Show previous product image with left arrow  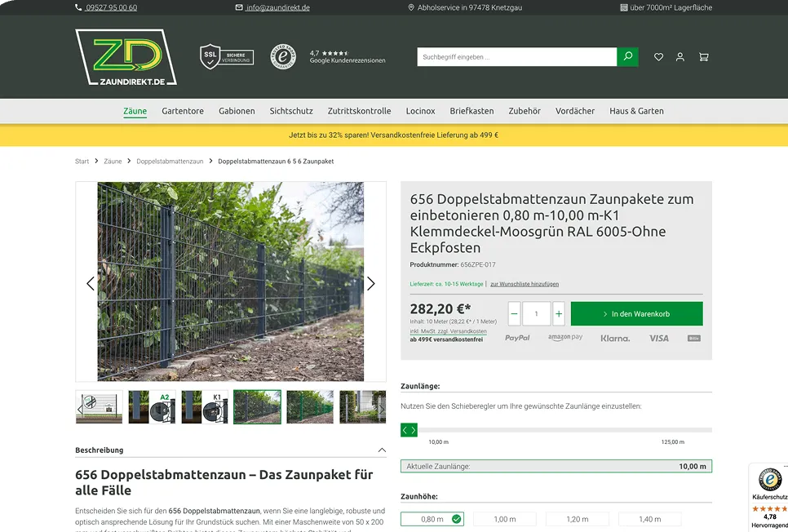pyautogui.click(x=91, y=283)
